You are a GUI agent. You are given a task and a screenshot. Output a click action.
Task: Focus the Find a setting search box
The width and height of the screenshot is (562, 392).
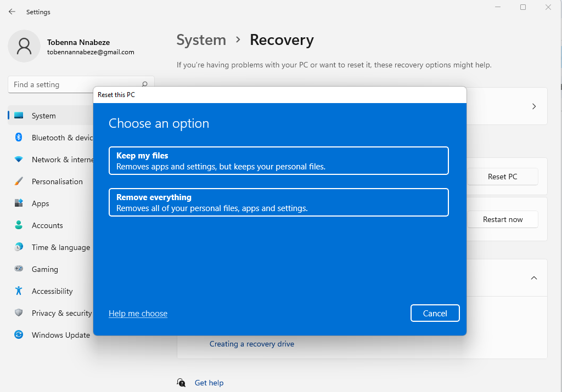click(x=74, y=84)
